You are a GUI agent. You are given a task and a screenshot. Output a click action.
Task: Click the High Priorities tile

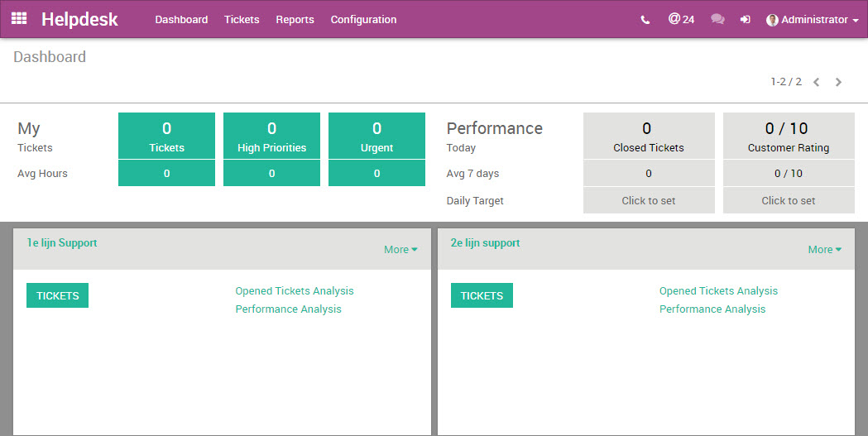click(271, 136)
